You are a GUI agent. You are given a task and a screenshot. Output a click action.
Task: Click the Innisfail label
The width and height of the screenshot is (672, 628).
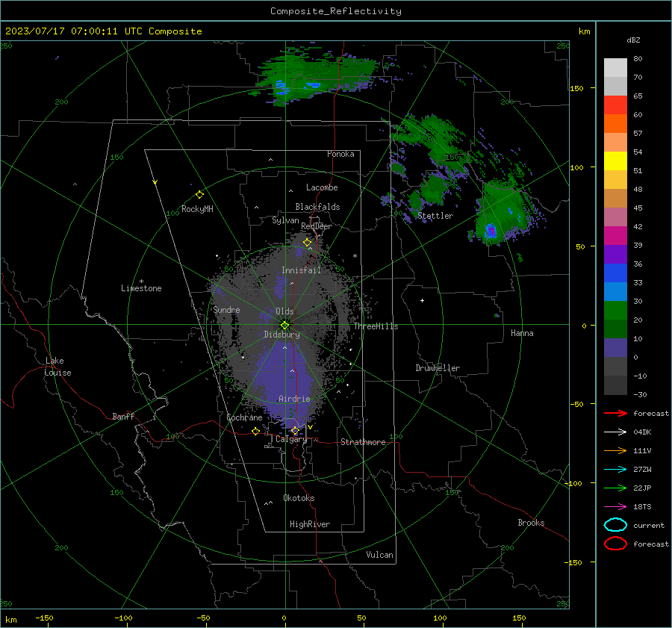click(301, 270)
